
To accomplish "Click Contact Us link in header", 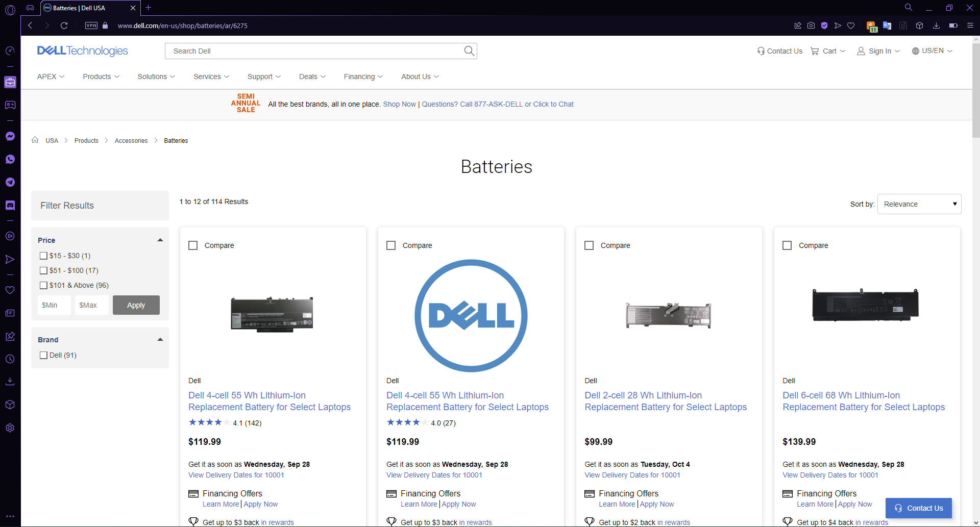I will pyautogui.click(x=780, y=51).
